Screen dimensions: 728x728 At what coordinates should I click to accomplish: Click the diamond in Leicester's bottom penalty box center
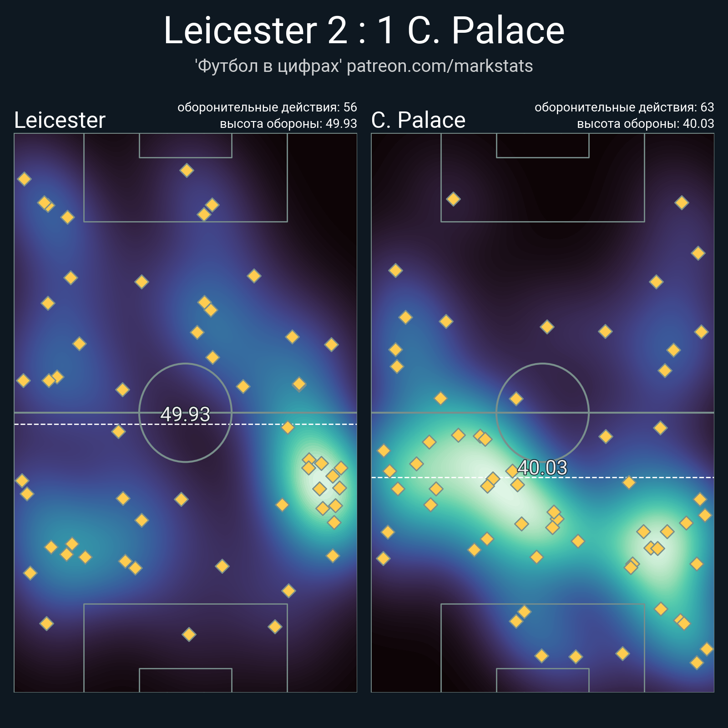189,634
